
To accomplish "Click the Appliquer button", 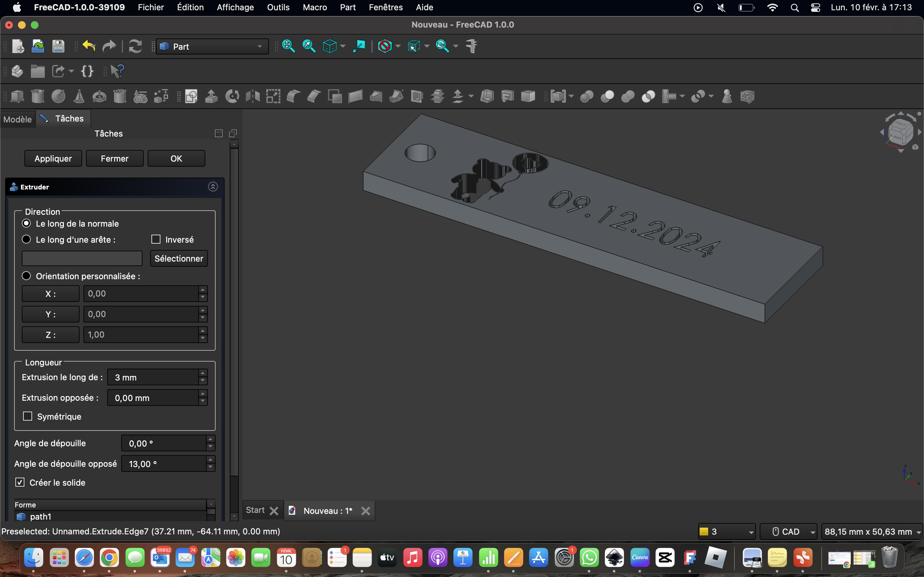I will pos(53,158).
